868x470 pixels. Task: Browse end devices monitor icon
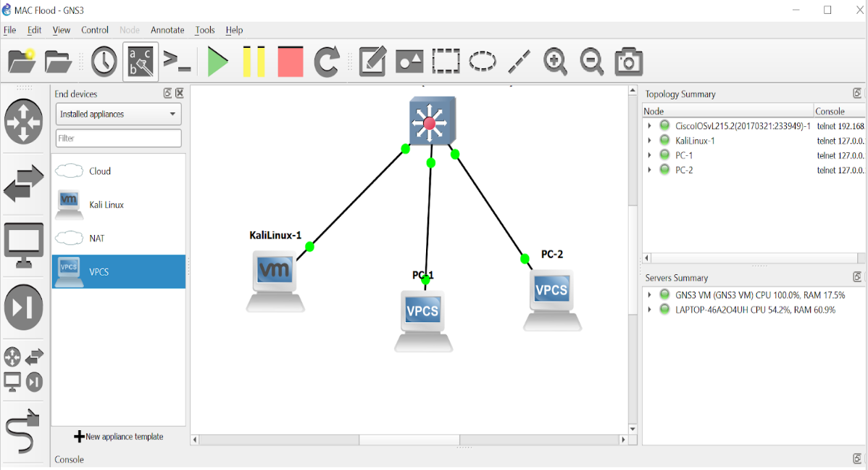23,246
